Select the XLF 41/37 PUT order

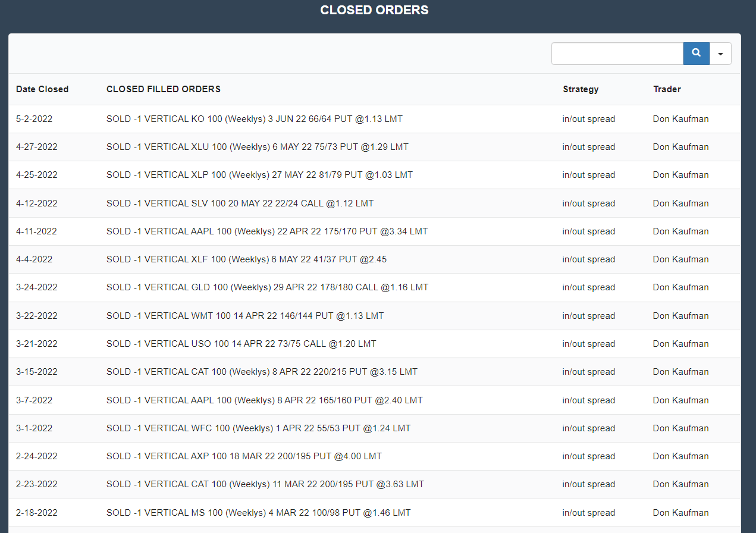pos(247,259)
